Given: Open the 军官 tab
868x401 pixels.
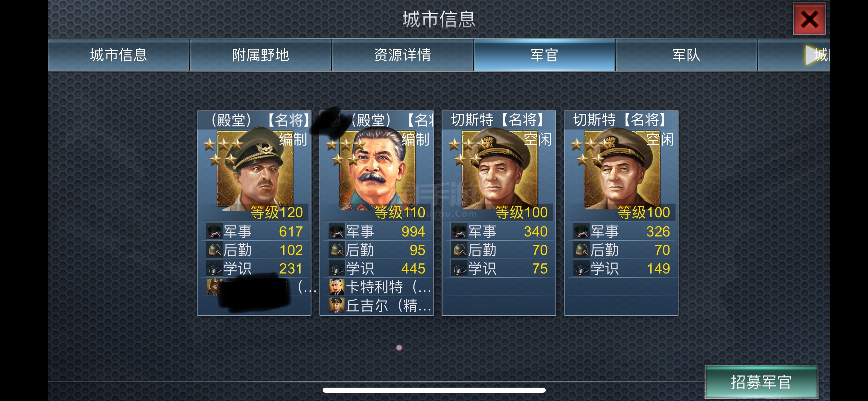Looking at the screenshot, I should tap(544, 55).
